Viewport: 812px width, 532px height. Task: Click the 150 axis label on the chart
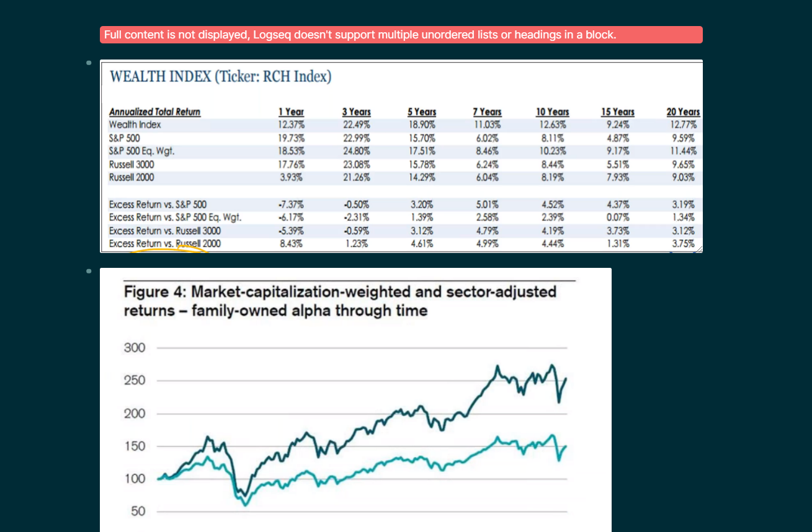click(135, 446)
